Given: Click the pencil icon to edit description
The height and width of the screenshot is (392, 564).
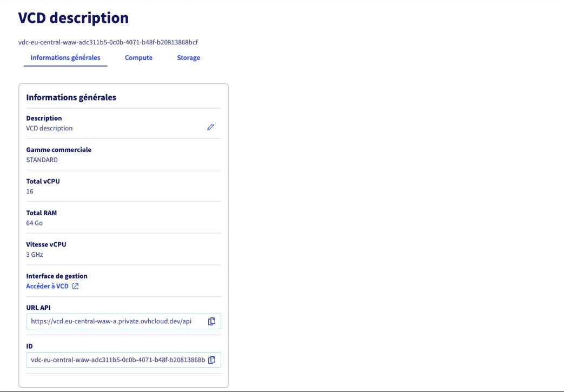Looking at the screenshot, I should (210, 127).
